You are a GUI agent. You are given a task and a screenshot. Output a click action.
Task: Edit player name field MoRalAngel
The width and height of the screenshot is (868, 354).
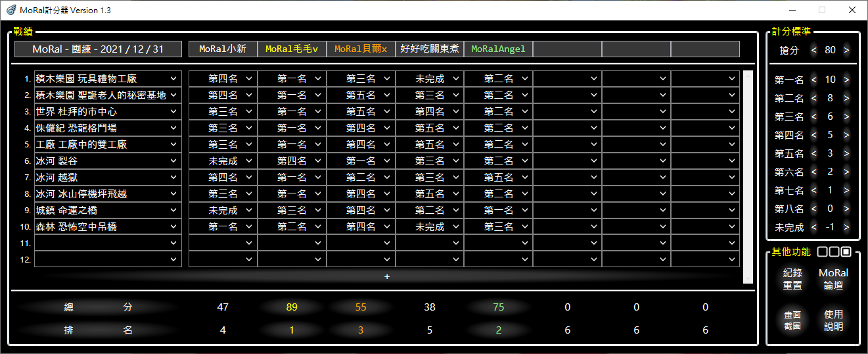pos(498,49)
